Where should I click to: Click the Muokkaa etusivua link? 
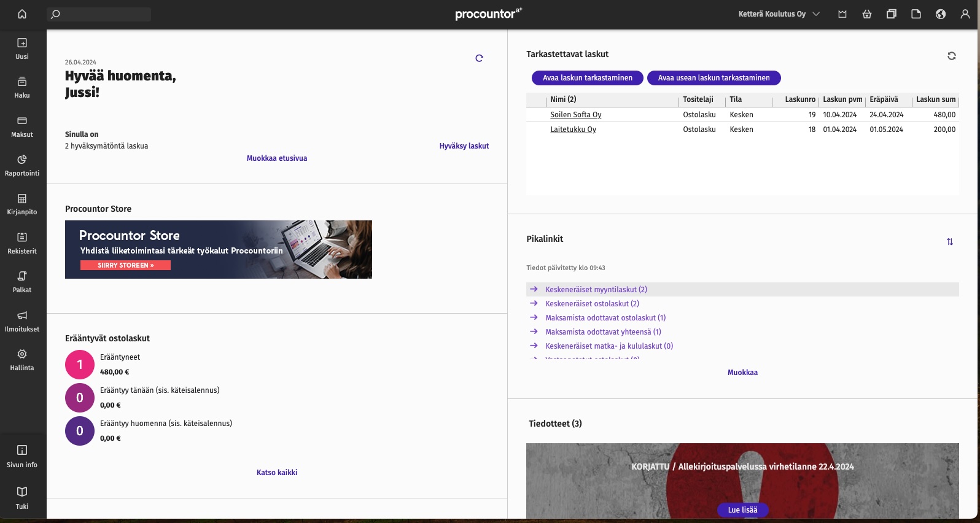tap(277, 158)
